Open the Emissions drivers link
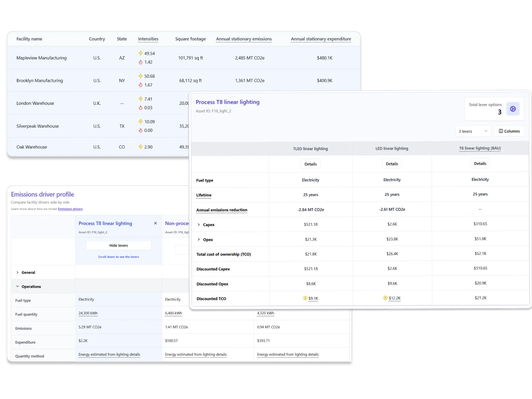532x399 pixels. click(x=70, y=209)
